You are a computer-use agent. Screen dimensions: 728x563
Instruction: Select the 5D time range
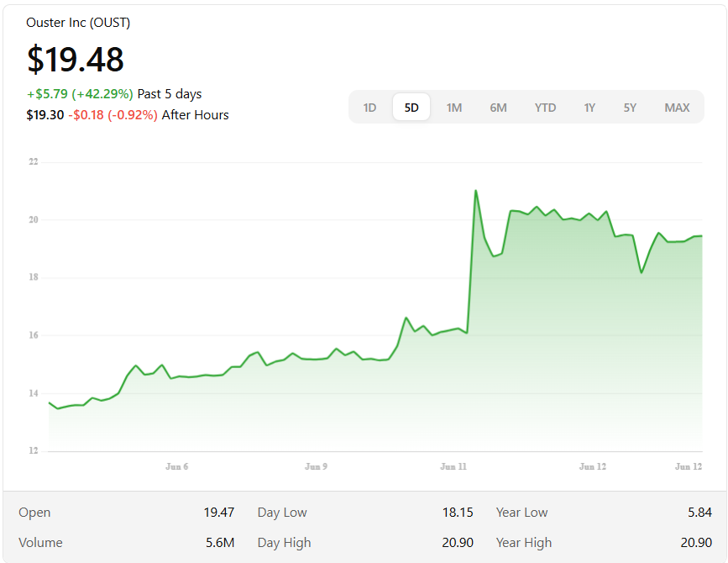coord(411,108)
